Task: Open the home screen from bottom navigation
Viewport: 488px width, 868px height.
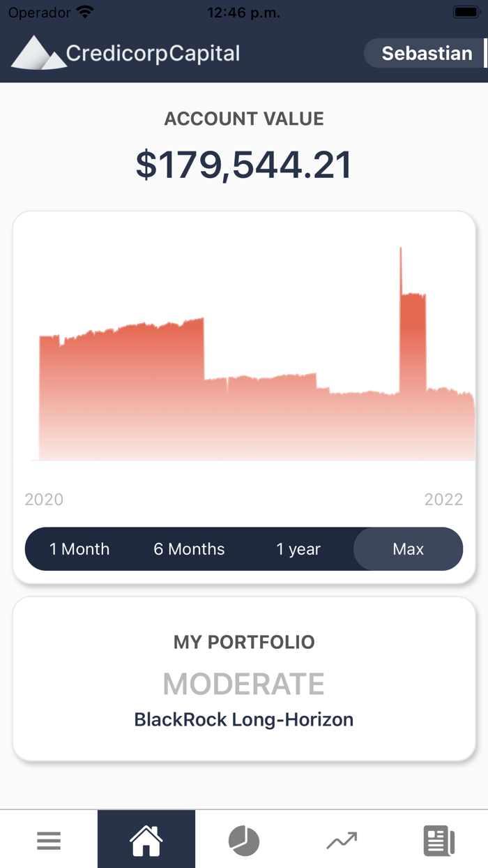Action: (x=146, y=839)
